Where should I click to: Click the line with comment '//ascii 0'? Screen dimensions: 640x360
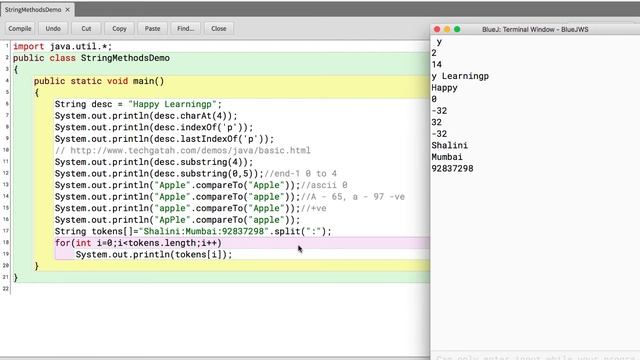201,185
